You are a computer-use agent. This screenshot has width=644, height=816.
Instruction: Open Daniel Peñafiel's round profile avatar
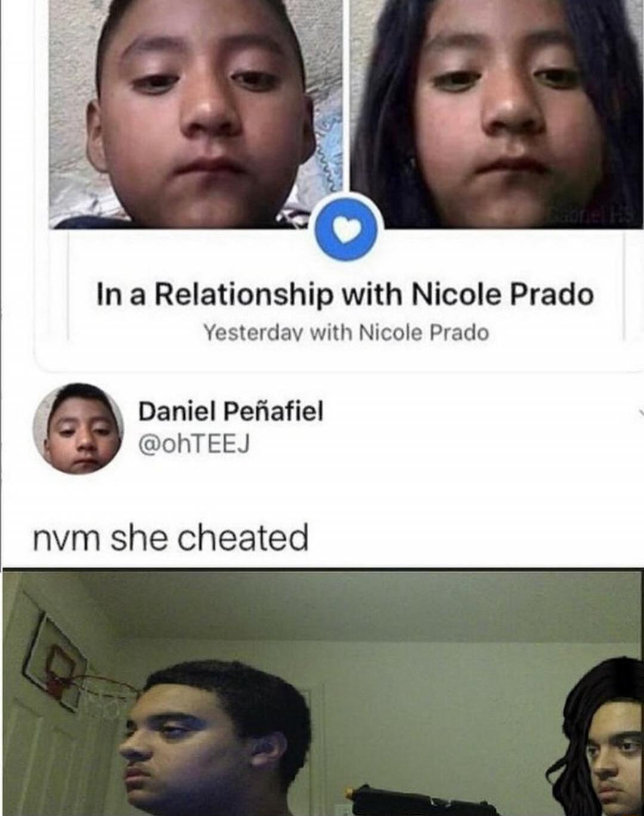(x=78, y=429)
